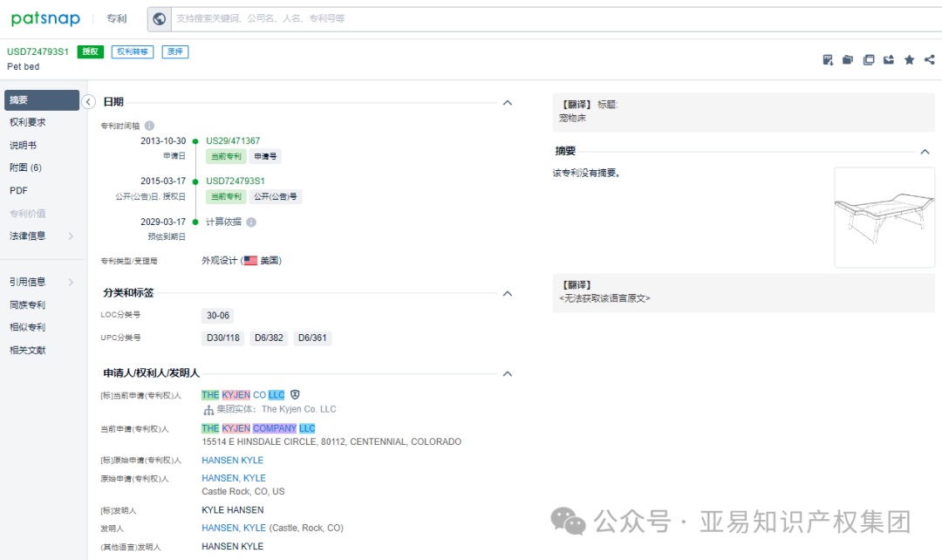Collapse the 分类和标签 section
The height and width of the screenshot is (560, 942).
[x=508, y=293]
